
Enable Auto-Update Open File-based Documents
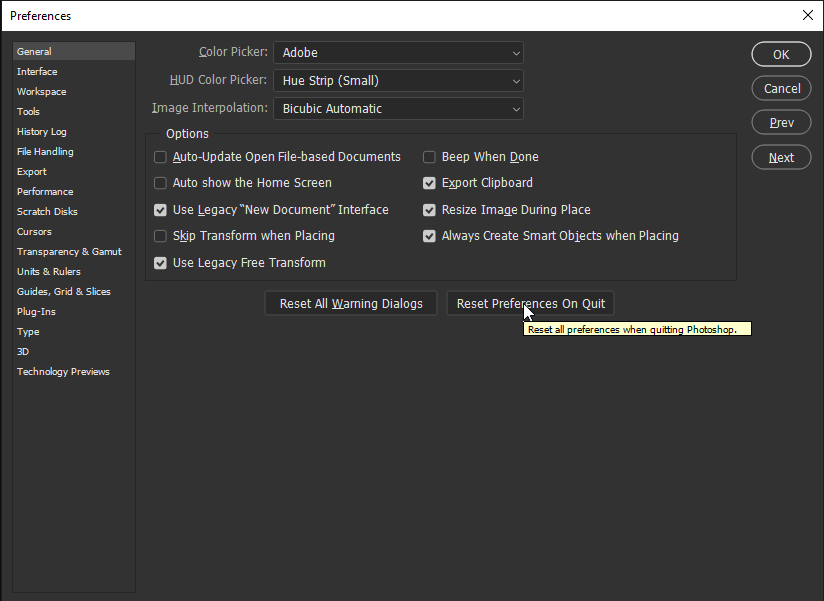click(160, 157)
